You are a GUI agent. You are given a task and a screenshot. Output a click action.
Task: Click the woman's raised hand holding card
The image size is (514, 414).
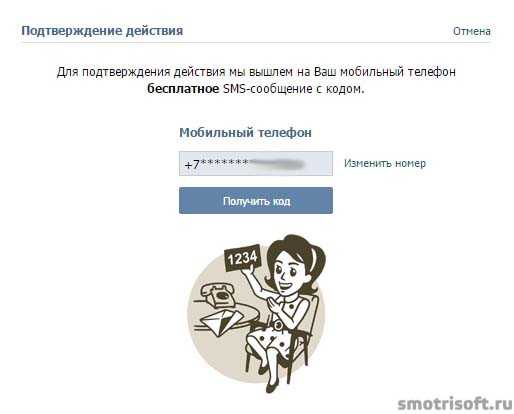[248, 273]
